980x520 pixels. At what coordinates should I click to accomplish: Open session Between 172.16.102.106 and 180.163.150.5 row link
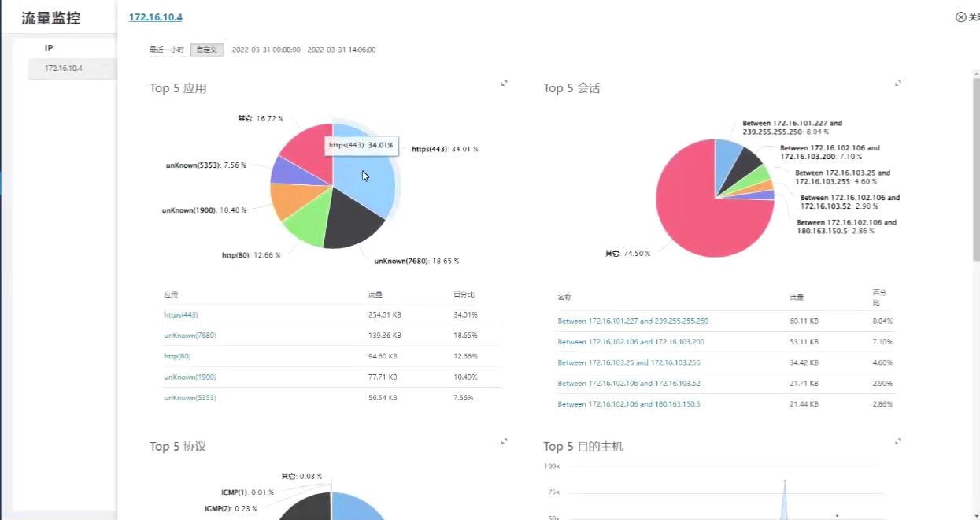click(629, 404)
